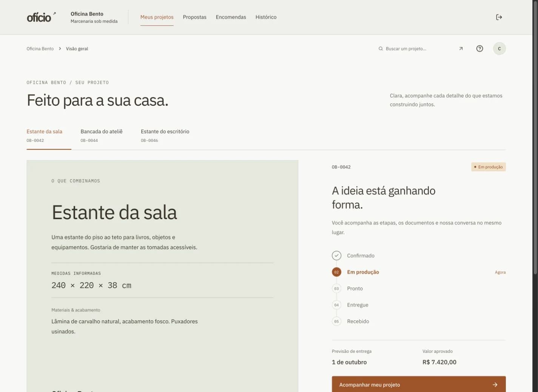Click the Oficina Bento breadcrumb link
538x392 pixels.
coord(40,49)
